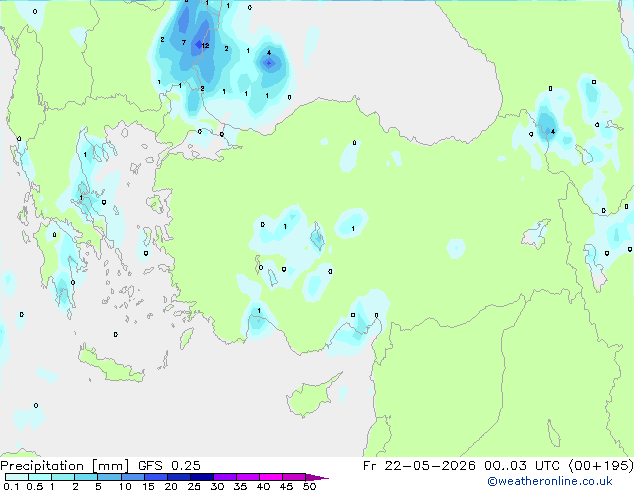Click the "7" precipitation value on the map

(184, 42)
